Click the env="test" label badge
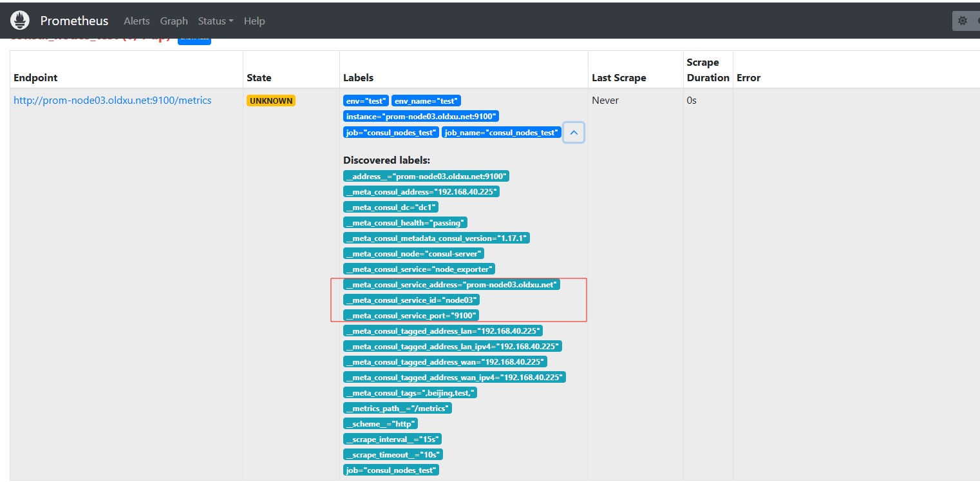The width and height of the screenshot is (980, 482). click(x=366, y=101)
